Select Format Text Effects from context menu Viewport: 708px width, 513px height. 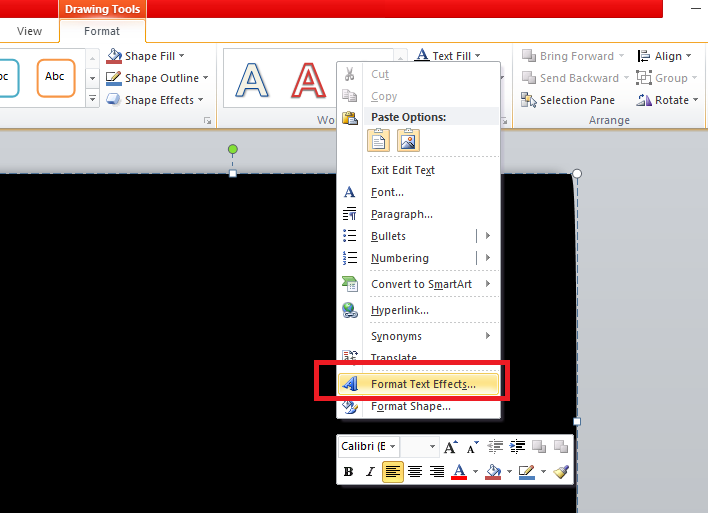[422, 384]
